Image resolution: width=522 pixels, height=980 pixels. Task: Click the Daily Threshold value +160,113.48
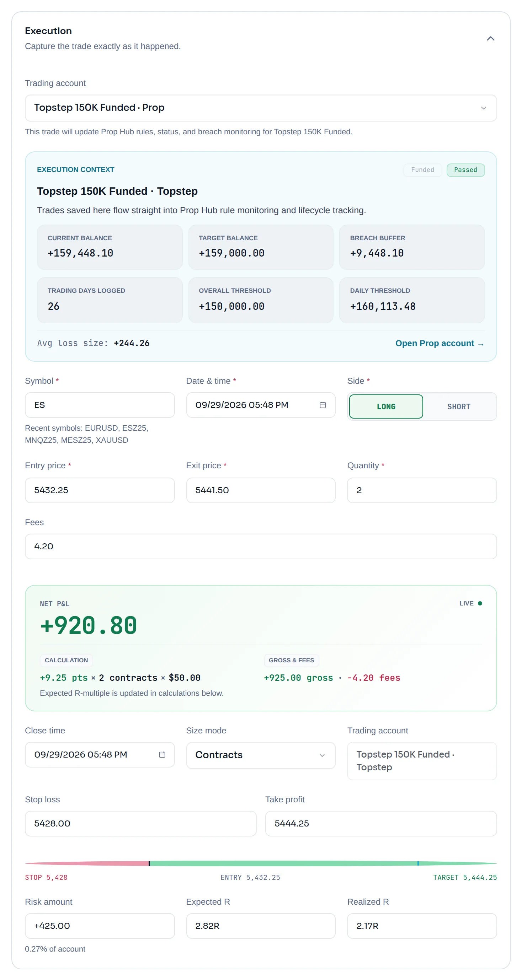tap(383, 306)
